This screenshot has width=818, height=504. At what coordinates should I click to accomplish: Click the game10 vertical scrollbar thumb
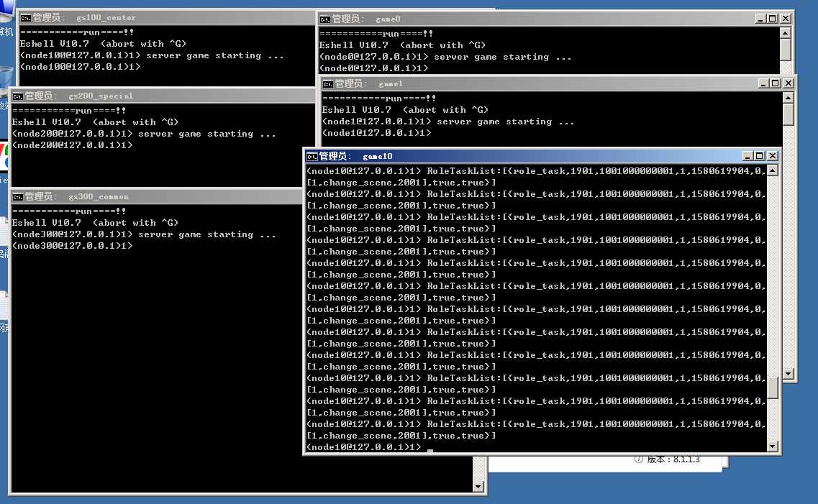[x=773, y=388]
